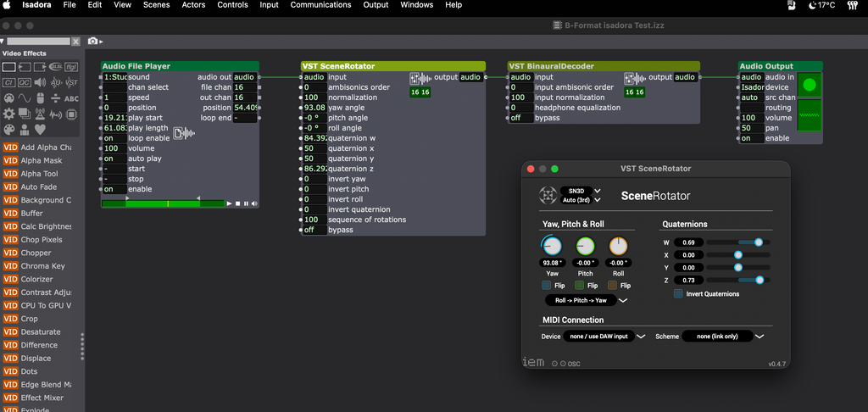This screenshot has height=412, width=868.
Task: Open the Communications menu
Action: pyautogui.click(x=320, y=5)
